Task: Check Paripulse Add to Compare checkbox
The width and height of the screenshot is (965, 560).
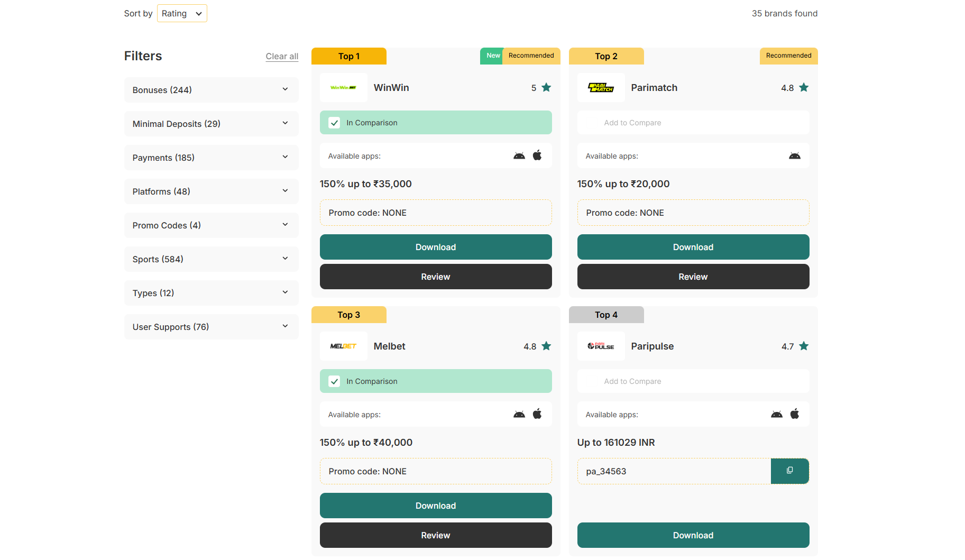Action: pyautogui.click(x=592, y=381)
